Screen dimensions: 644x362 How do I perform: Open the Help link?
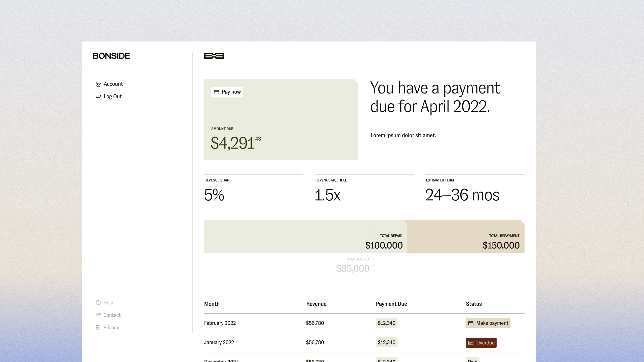[108, 303]
